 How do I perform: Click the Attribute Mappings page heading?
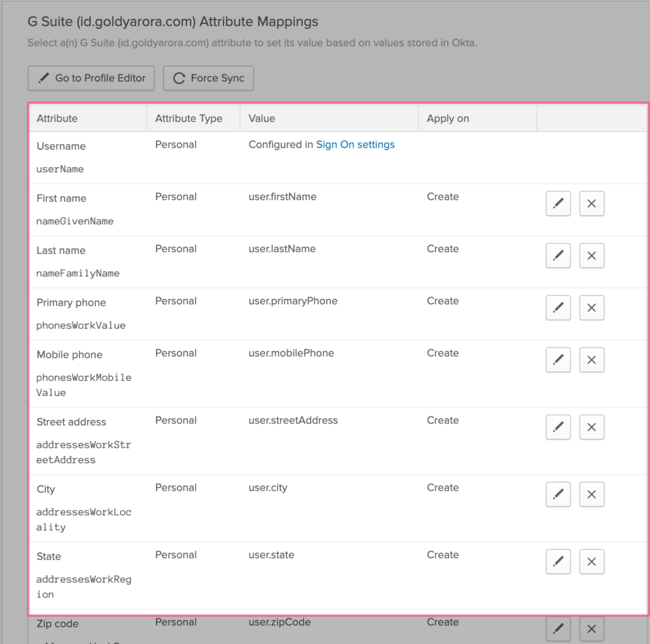(x=173, y=21)
